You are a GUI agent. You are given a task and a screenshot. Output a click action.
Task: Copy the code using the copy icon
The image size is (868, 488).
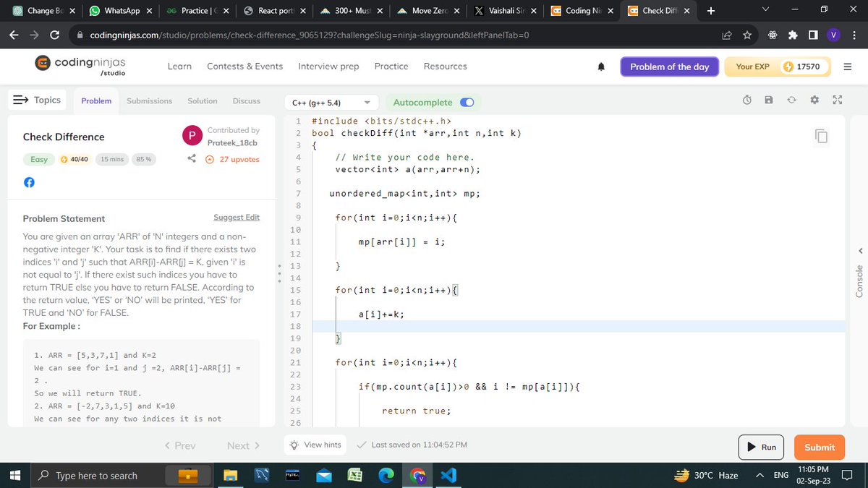tap(822, 135)
